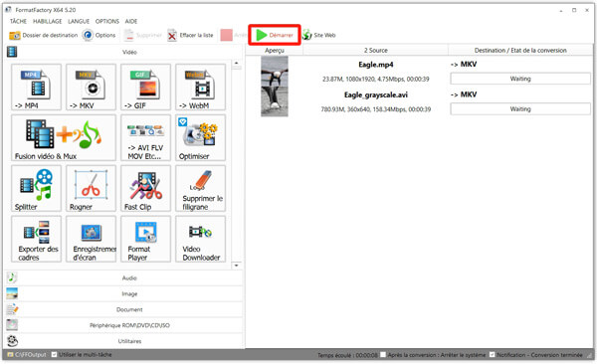
Task: Click the Temps écoulé status text
Action: [347, 355]
